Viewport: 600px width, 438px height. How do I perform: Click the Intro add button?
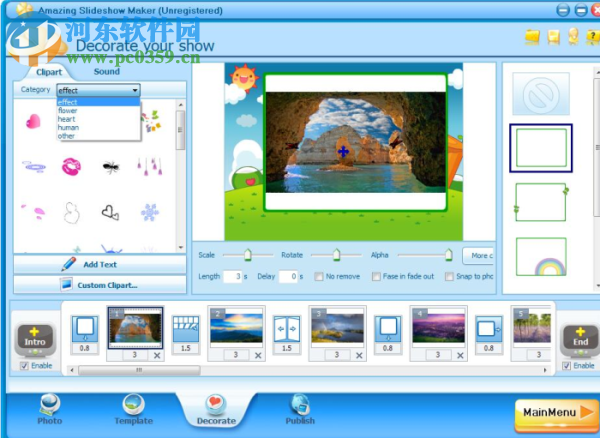[x=35, y=339]
